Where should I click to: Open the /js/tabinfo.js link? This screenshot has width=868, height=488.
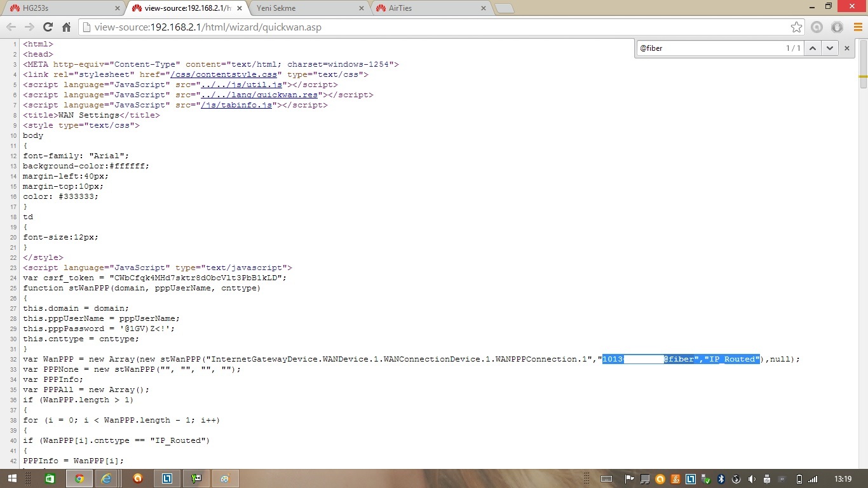236,105
